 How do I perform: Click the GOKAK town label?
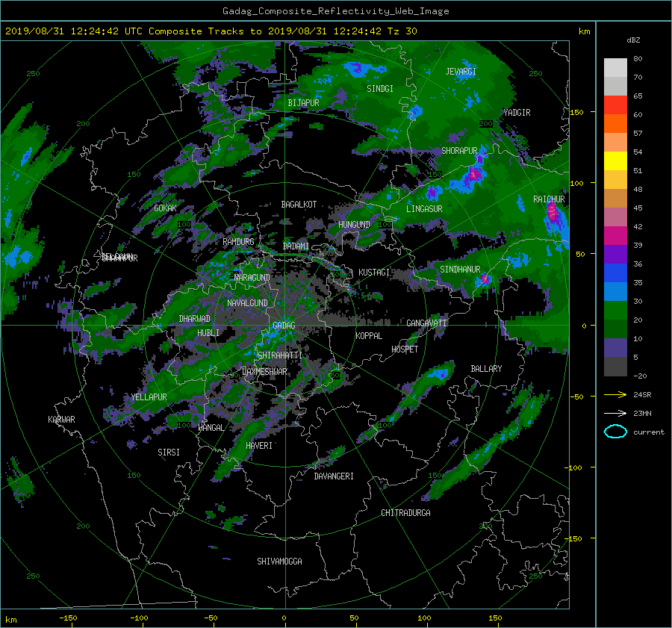(165, 208)
